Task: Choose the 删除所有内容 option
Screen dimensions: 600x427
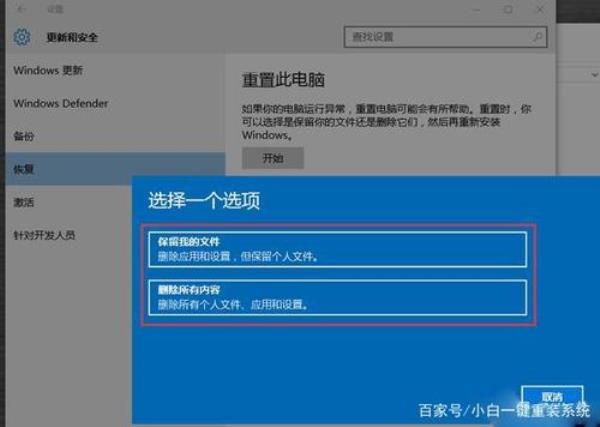Action: 338,298
